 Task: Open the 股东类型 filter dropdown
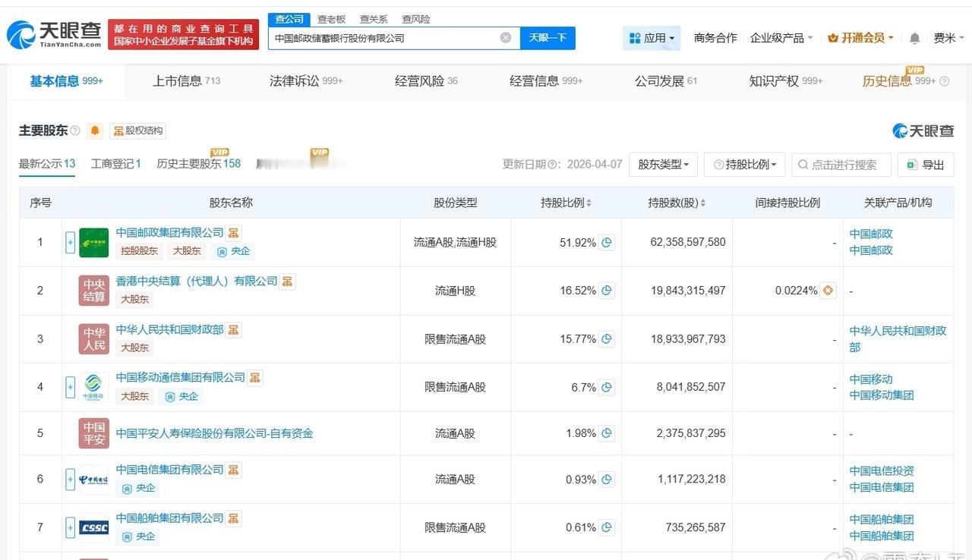click(x=663, y=165)
